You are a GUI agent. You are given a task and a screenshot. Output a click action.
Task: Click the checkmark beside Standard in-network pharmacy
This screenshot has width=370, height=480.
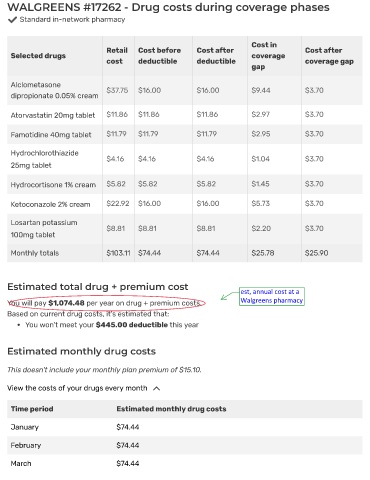pos(12,20)
